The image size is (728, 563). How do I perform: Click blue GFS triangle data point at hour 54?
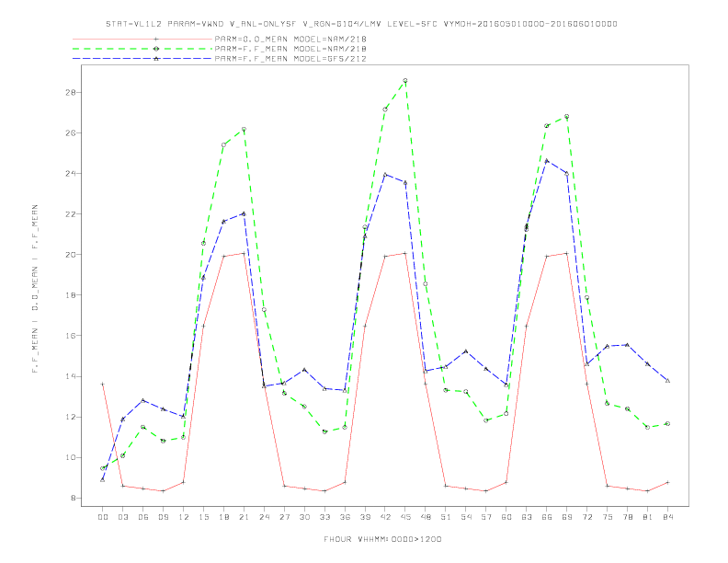[466, 350]
